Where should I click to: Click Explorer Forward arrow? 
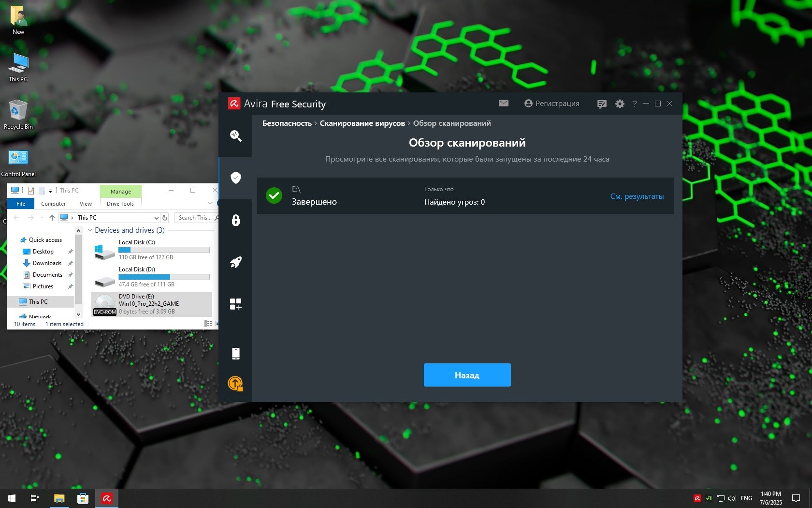30,218
